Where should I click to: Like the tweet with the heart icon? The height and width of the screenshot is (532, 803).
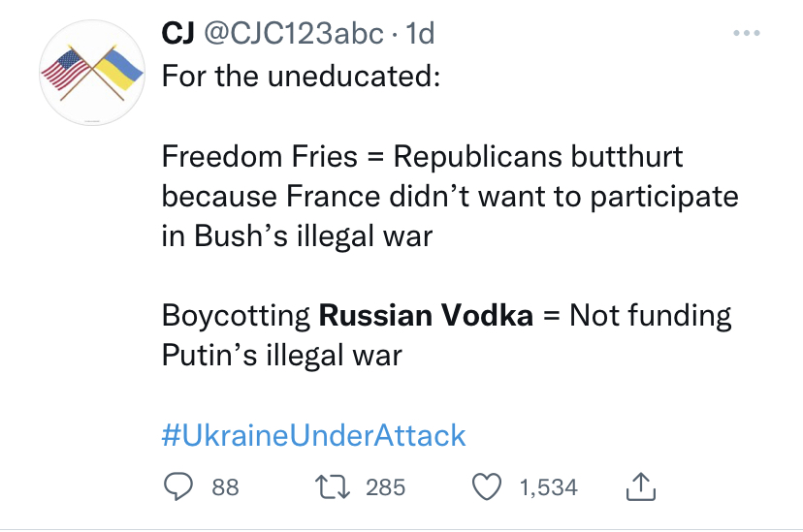tap(490, 487)
